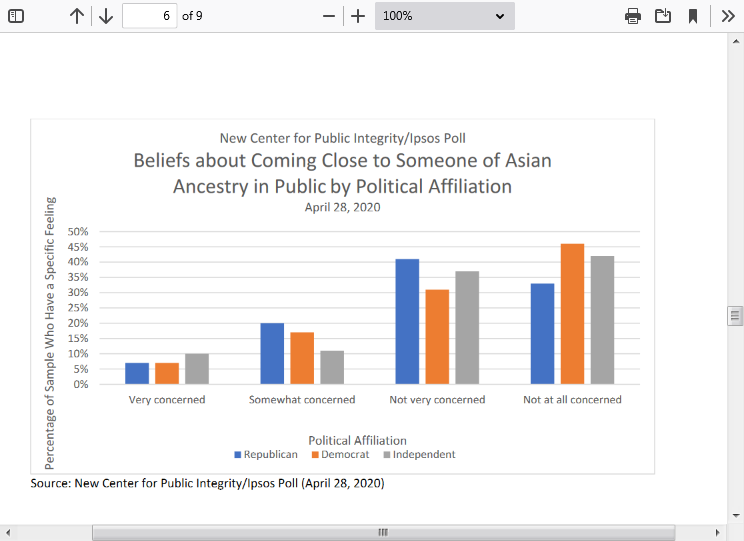Click the horizontal scrollbar right arrow
Viewport: 744px width, 541px height.
[717, 532]
